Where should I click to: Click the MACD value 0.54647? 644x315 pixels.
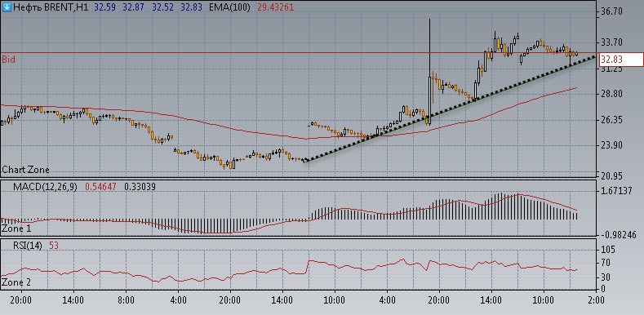click(x=100, y=187)
